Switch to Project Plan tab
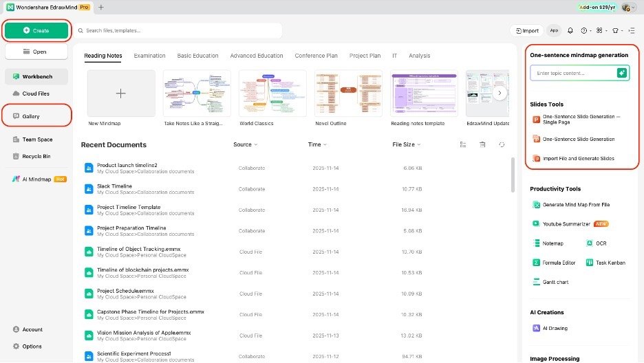 coord(365,56)
